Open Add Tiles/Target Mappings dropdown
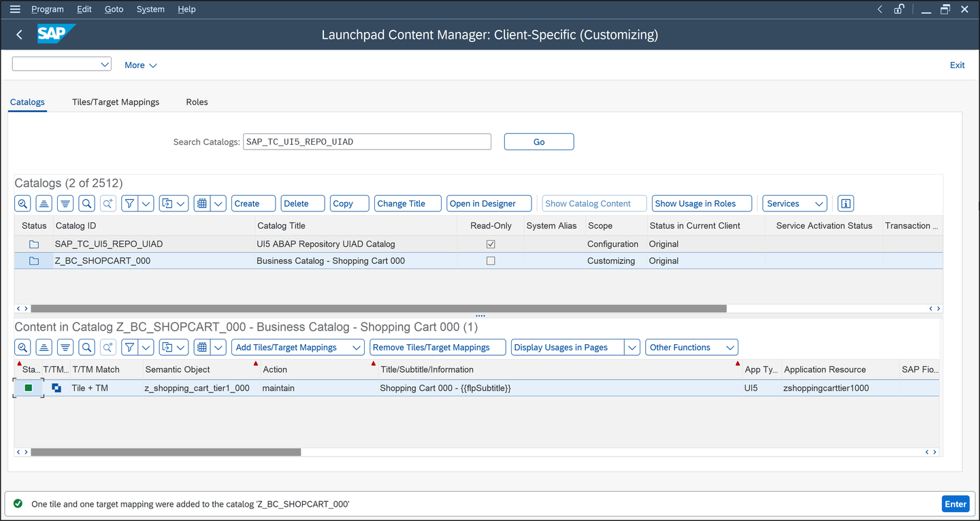This screenshot has width=980, height=521. (298, 348)
